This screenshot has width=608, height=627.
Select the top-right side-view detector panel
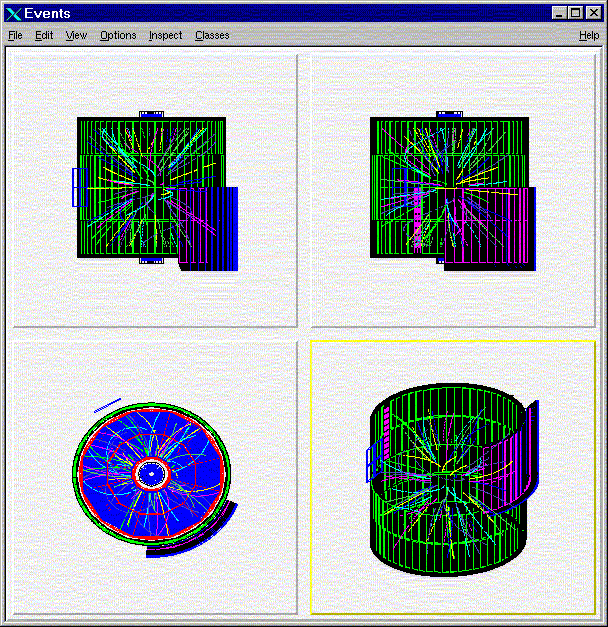tap(453, 190)
